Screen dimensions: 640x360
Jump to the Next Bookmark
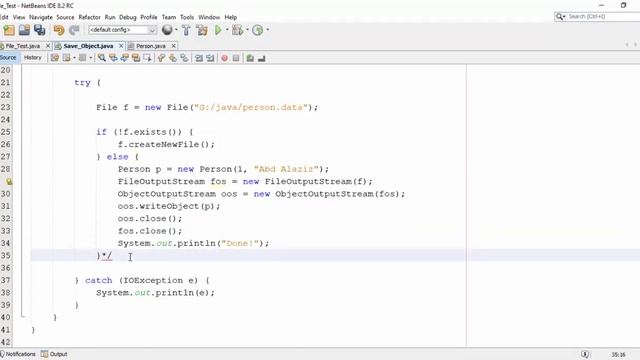coord(173,58)
